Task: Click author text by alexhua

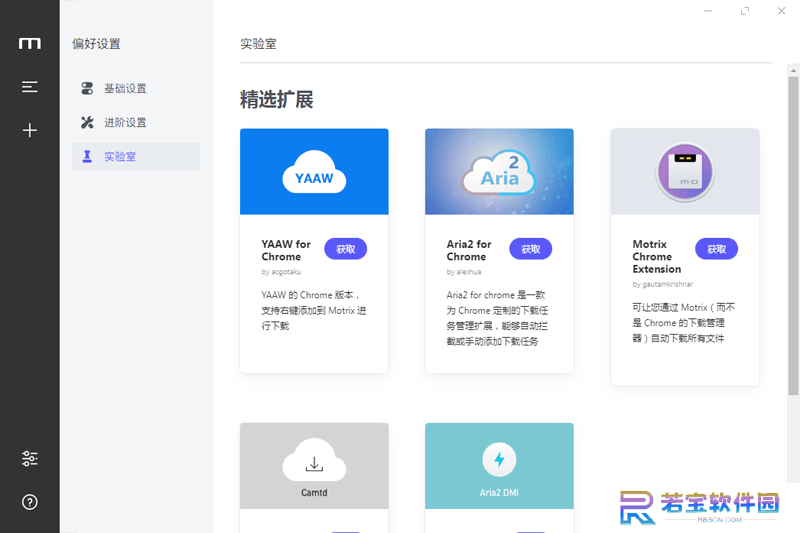Action: (x=464, y=272)
